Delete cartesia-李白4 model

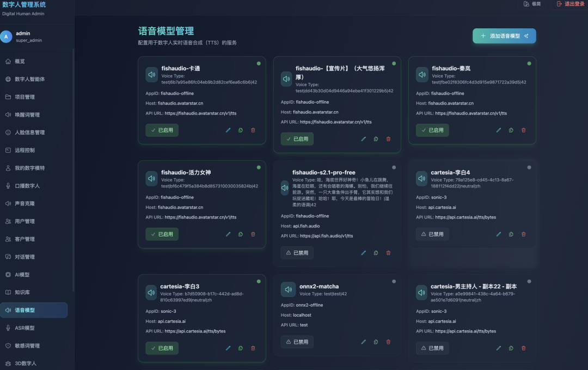[524, 234]
